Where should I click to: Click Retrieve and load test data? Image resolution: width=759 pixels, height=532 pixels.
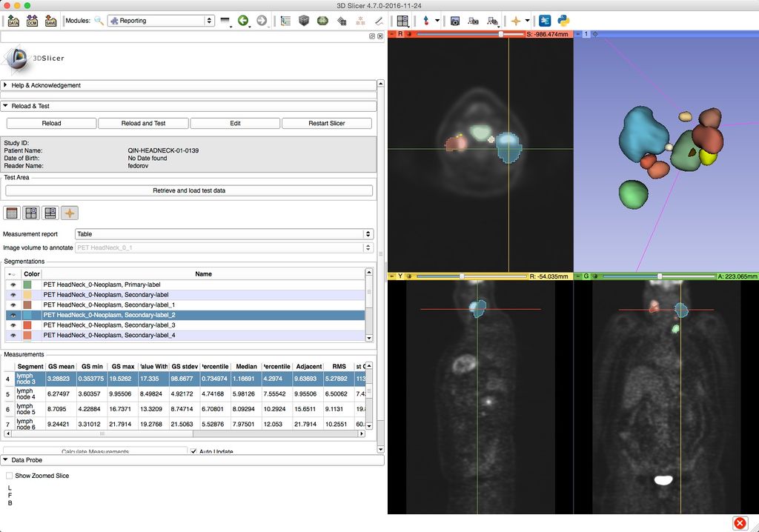[189, 190]
